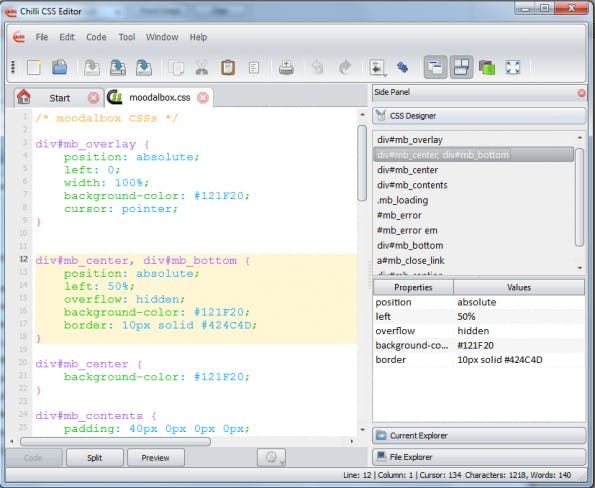Open the gear settings dropdown button
The image size is (595, 488).
[x=271, y=458]
